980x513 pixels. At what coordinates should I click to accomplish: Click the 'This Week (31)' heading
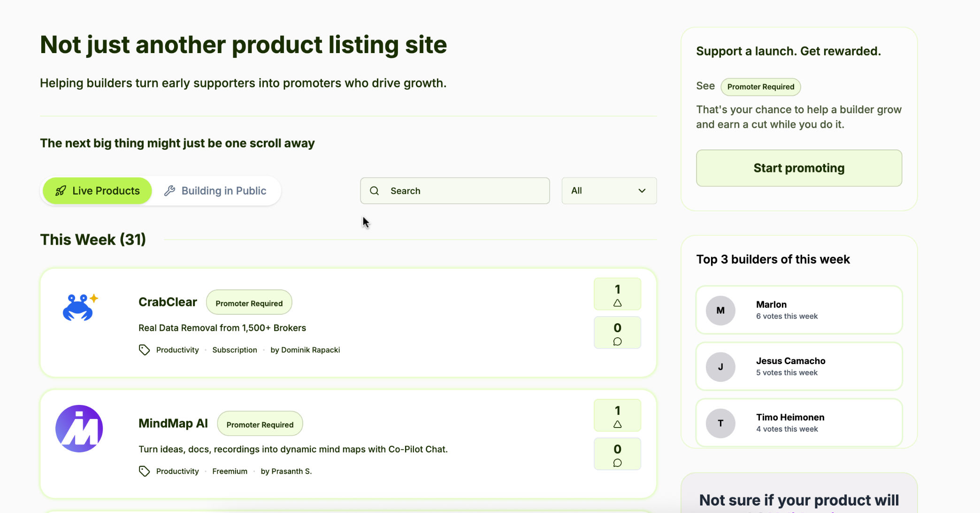tap(93, 240)
